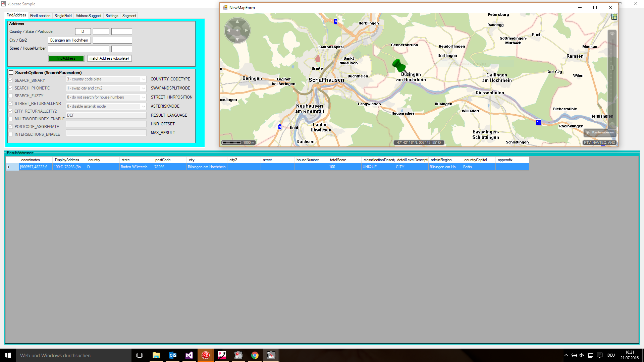This screenshot has height=362, width=644.
Task: Toggle the SEARCH_FUZZY checkbox
Action: point(11,96)
